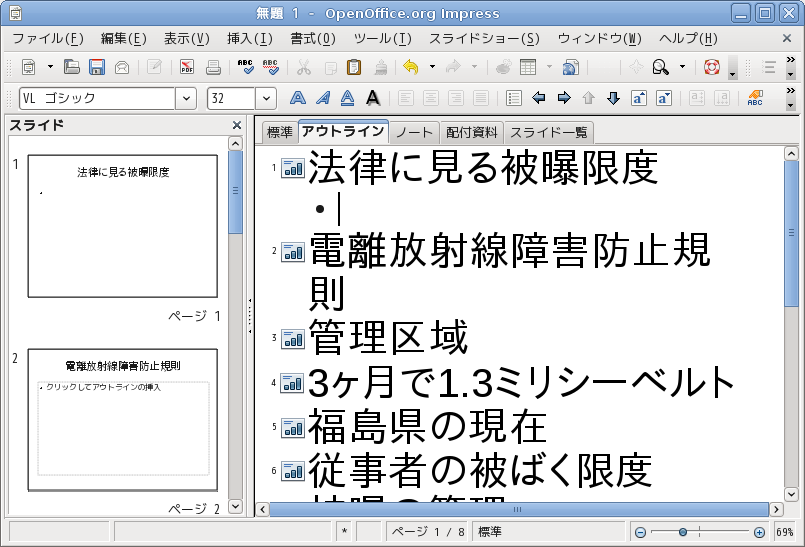Export directly as PDF
805x547 pixels.
tap(187, 68)
